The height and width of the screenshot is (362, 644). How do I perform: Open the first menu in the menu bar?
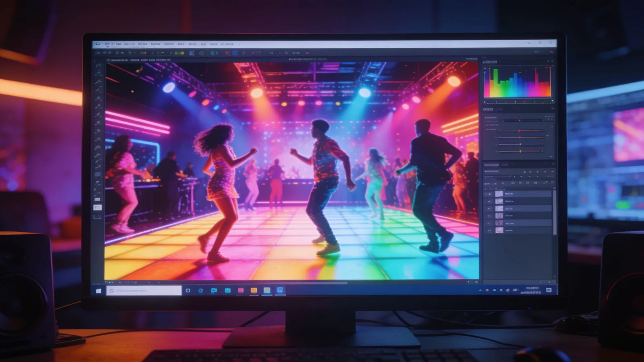pos(107,43)
